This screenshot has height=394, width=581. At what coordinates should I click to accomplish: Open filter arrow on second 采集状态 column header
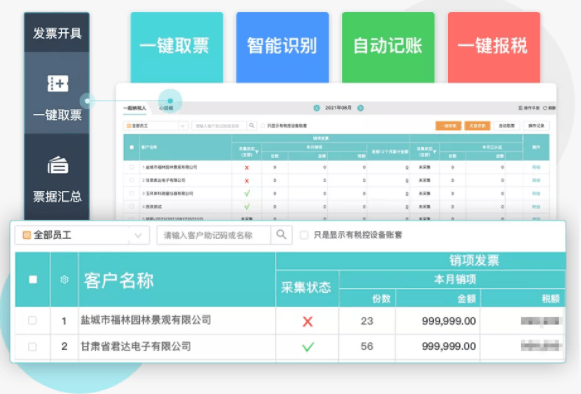[x=435, y=152]
